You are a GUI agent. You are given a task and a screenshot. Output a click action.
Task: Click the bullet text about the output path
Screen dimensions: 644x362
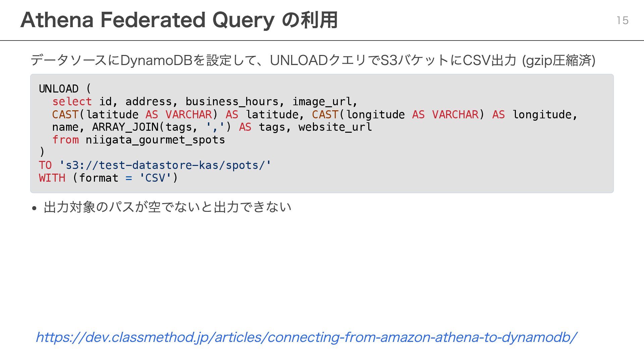[167, 207]
